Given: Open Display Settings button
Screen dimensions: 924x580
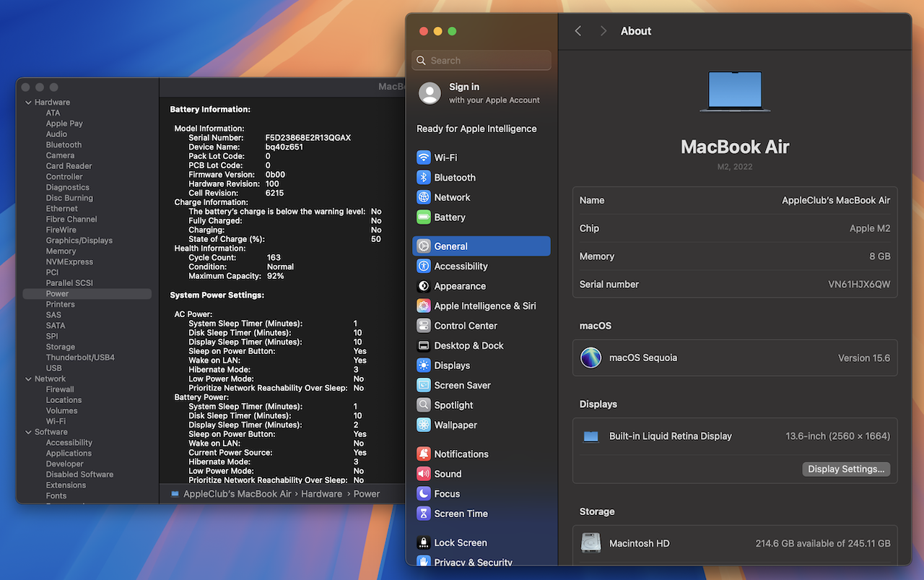Looking at the screenshot, I should pos(846,469).
